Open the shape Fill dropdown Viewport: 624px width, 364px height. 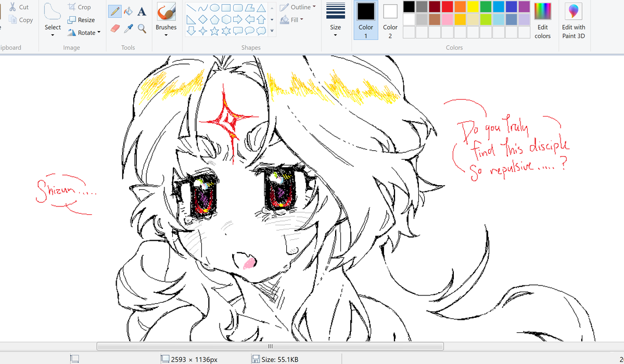point(292,19)
